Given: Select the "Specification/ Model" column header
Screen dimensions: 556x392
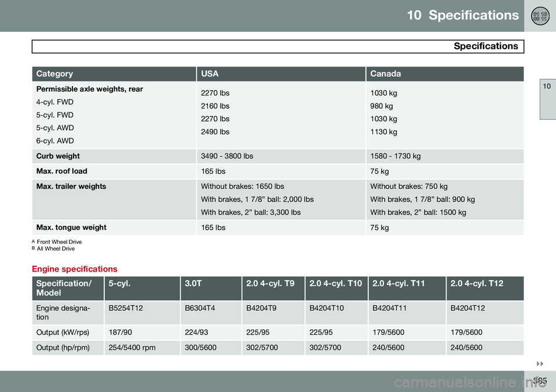Looking at the screenshot, I should click(68, 288).
